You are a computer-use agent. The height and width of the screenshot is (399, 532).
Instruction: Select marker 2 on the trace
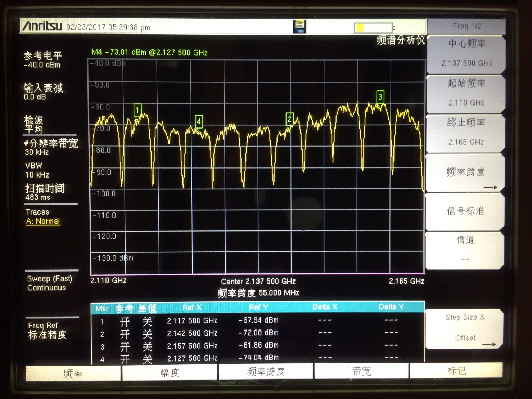coord(290,119)
